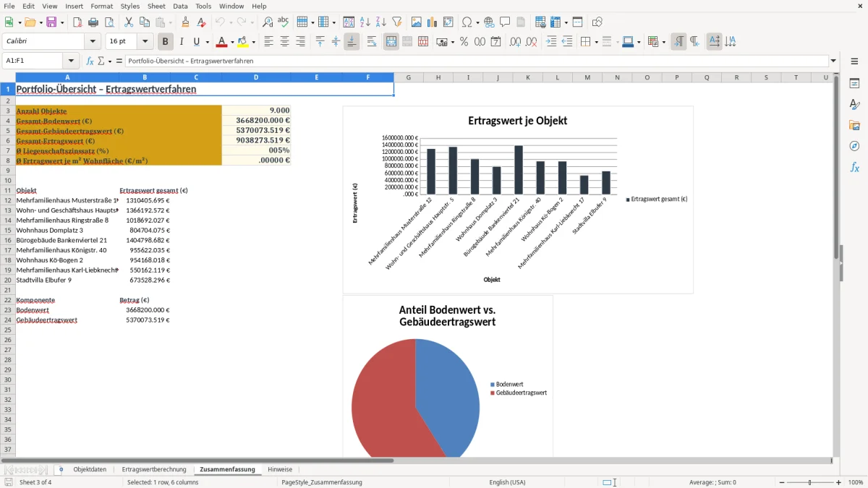Image resolution: width=868 pixels, height=488 pixels.
Task: Add a new sheet with the plus button
Action: tap(61, 469)
